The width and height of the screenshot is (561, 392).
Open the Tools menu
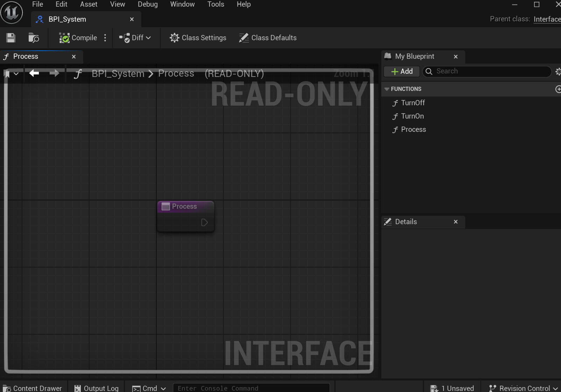(x=215, y=4)
